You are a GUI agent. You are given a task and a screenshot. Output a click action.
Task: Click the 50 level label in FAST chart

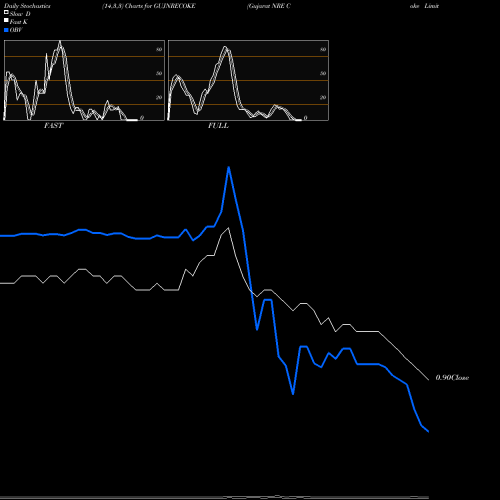click(x=159, y=73)
